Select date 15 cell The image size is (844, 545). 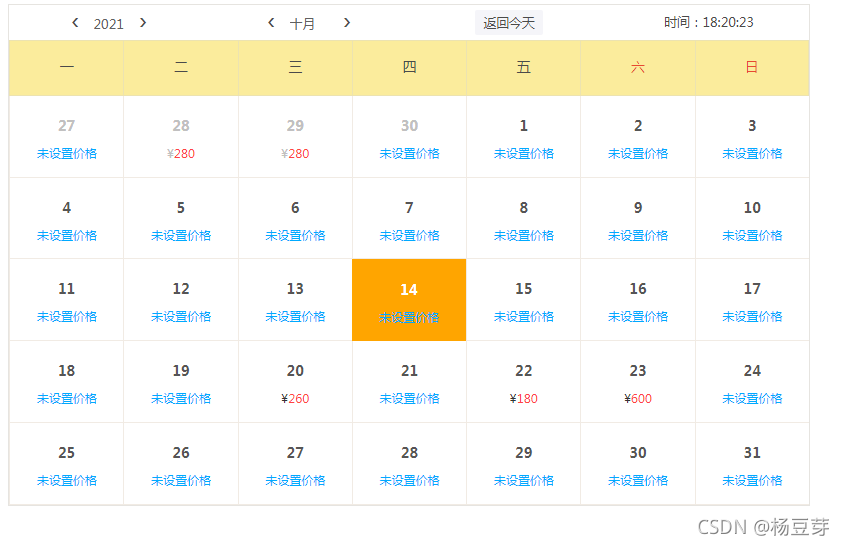click(523, 300)
